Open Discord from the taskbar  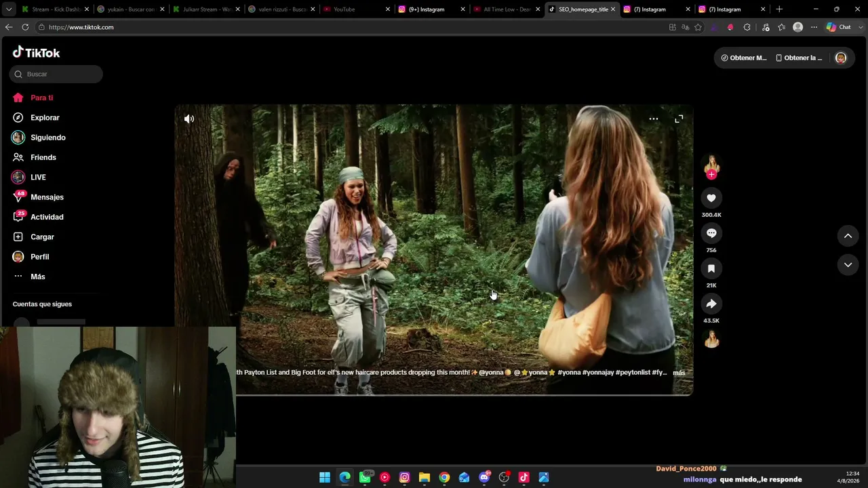click(484, 478)
